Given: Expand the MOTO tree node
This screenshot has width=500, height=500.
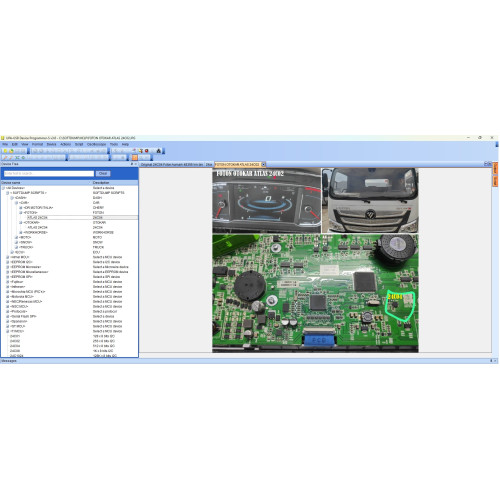Looking at the screenshot, I should point(16,237).
